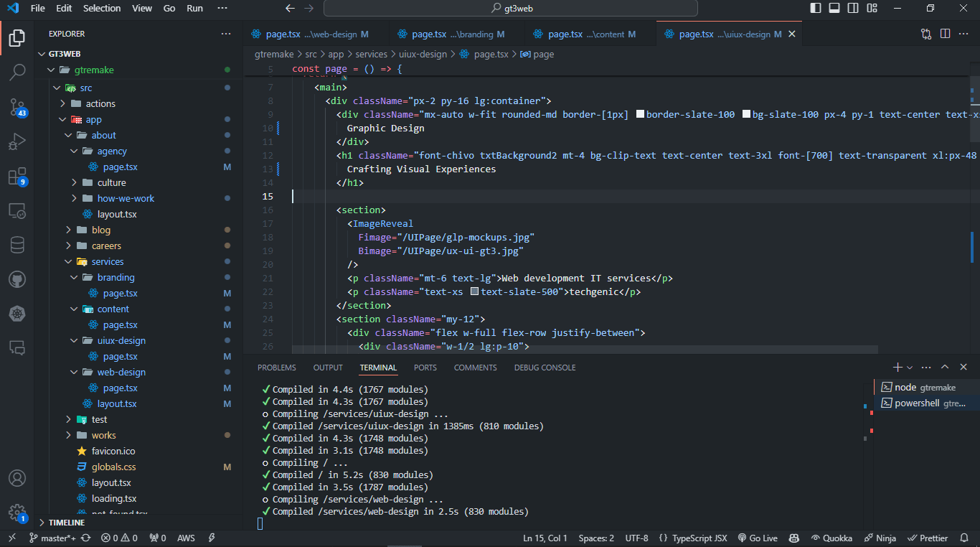Close the terminal panel
This screenshot has width=980, height=547.
pos(963,367)
